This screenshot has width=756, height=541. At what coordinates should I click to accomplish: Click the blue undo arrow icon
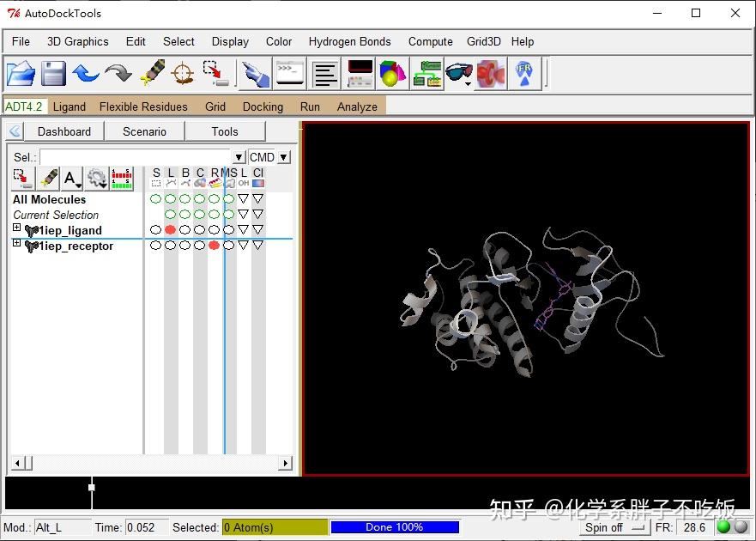click(86, 74)
